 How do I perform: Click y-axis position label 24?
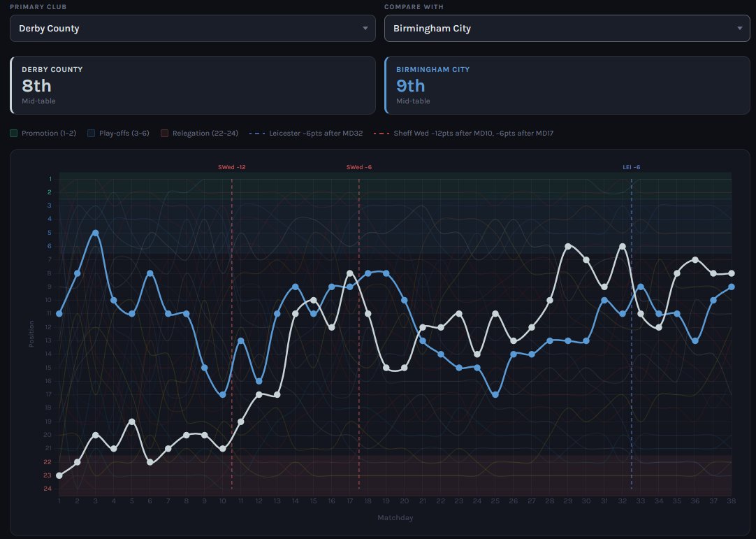(x=48, y=489)
